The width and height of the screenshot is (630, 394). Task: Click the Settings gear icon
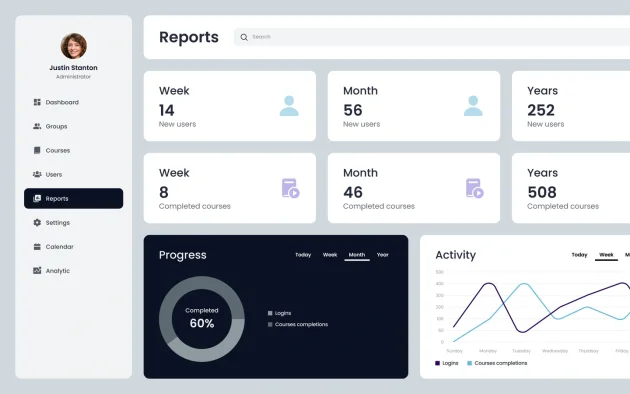(37, 223)
